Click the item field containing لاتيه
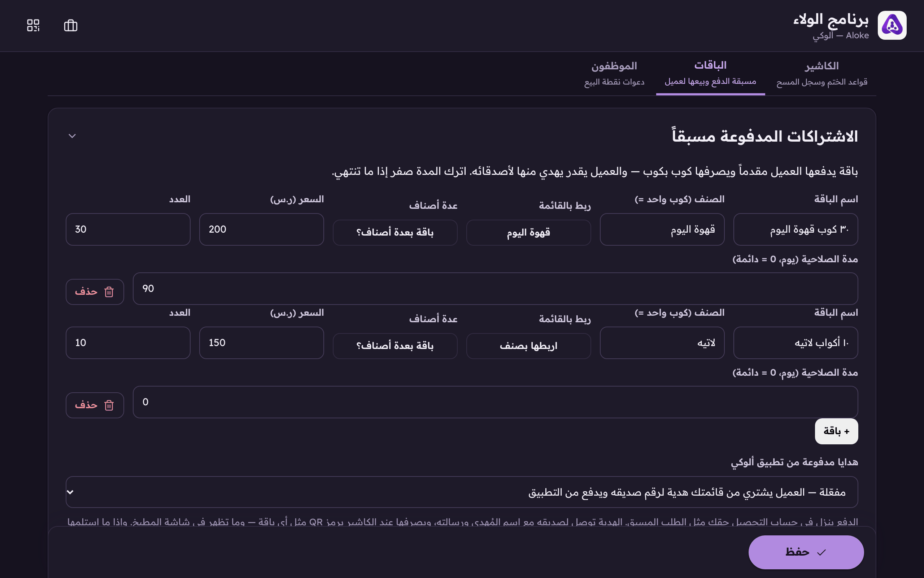Image resolution: width=924 pixels, height=578 pixels. 662,343
